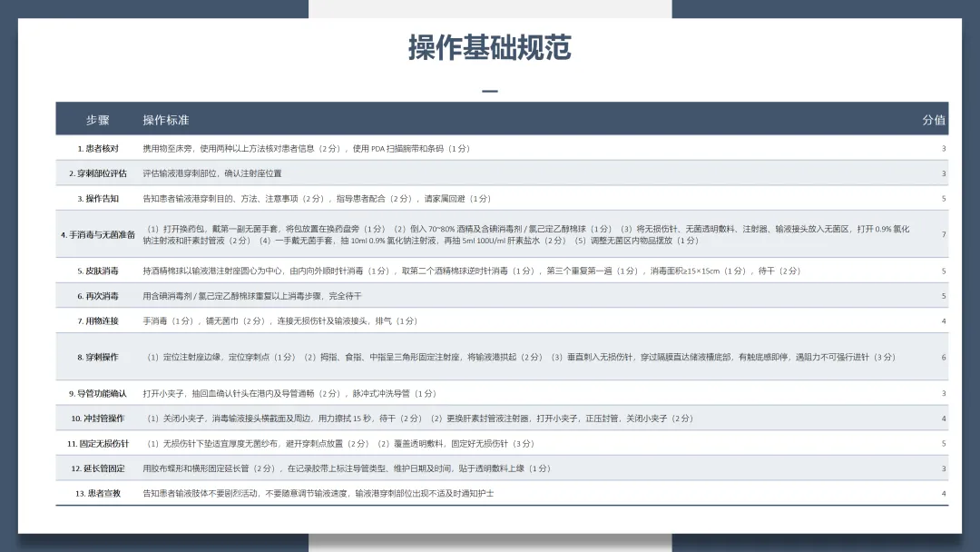This screenshot has width=980, height=552.
Task: Click score 4 in the 冲封管操作 row
Action: tap(944, 419)
